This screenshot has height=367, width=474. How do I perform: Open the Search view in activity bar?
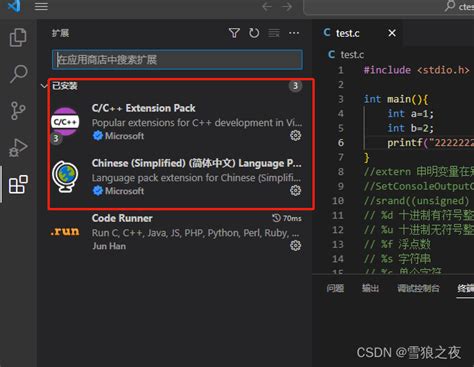pyautogui.click(x=18, y=74)
